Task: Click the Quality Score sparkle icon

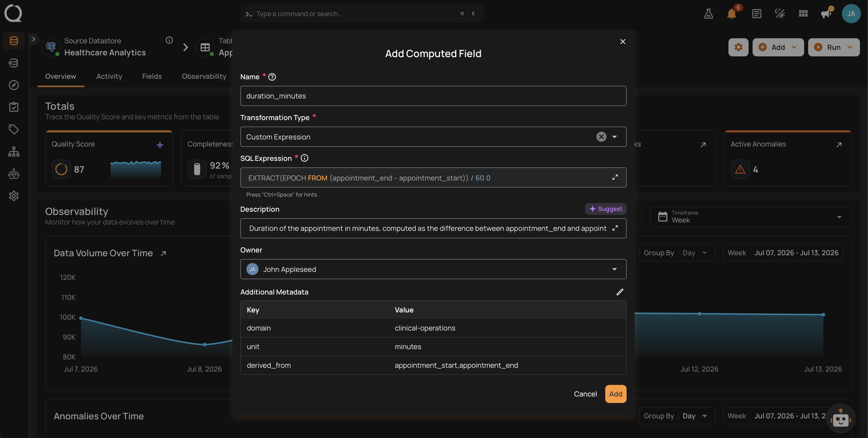Action: (160, 145)
